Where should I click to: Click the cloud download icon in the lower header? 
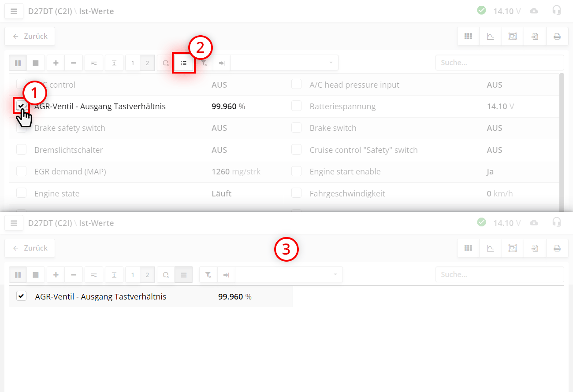coord(534,223)
